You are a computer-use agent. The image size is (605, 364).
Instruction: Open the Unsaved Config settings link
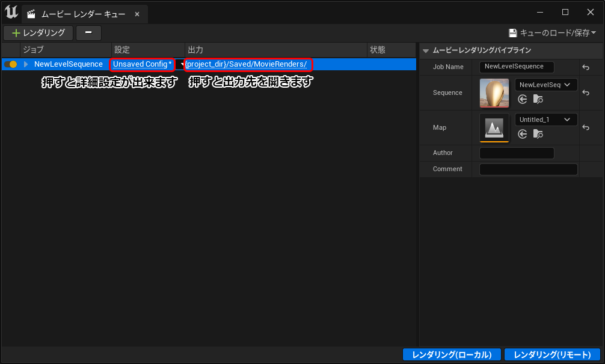142,64
